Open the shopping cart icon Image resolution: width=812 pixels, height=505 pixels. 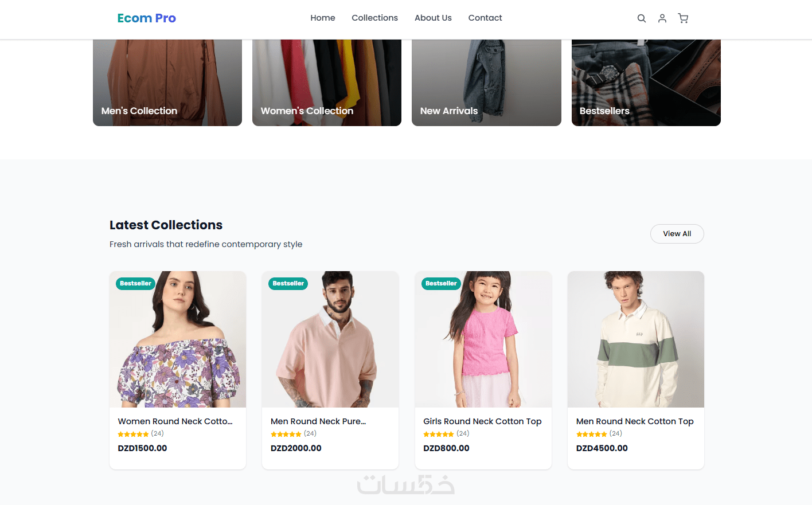point(683,18)
